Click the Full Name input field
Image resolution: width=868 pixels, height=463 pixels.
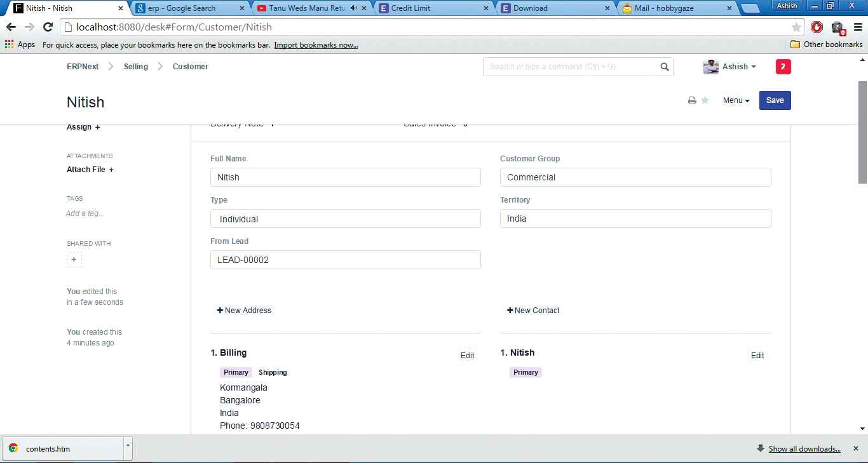pyautogui.click(x=345, y=177)
